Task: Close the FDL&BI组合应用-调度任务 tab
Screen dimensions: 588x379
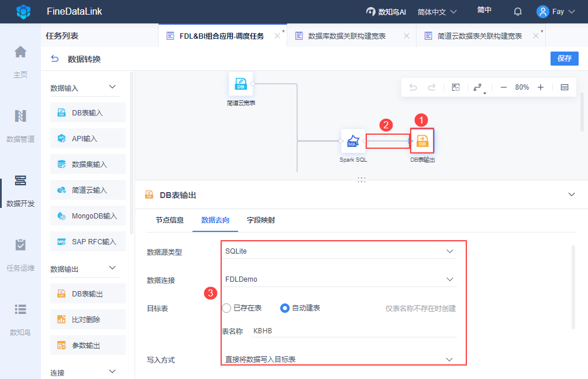Action: pyautogui.click(x=277, y=36)
